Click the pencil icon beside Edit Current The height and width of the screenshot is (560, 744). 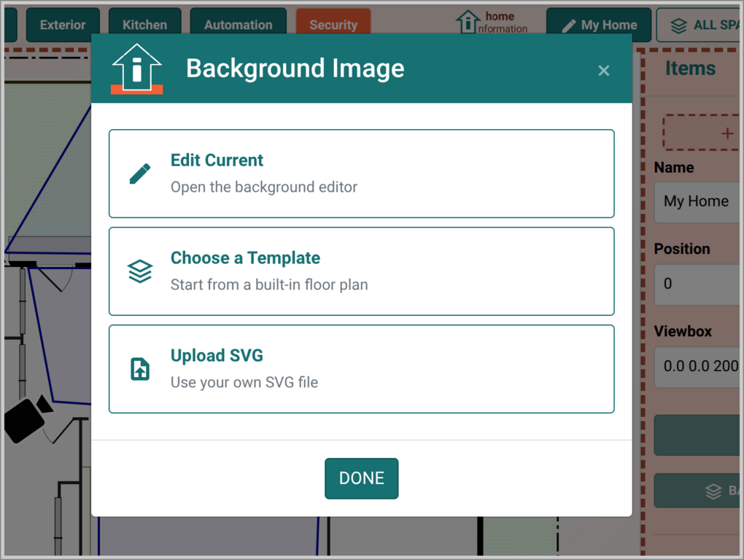coord(140,174)
